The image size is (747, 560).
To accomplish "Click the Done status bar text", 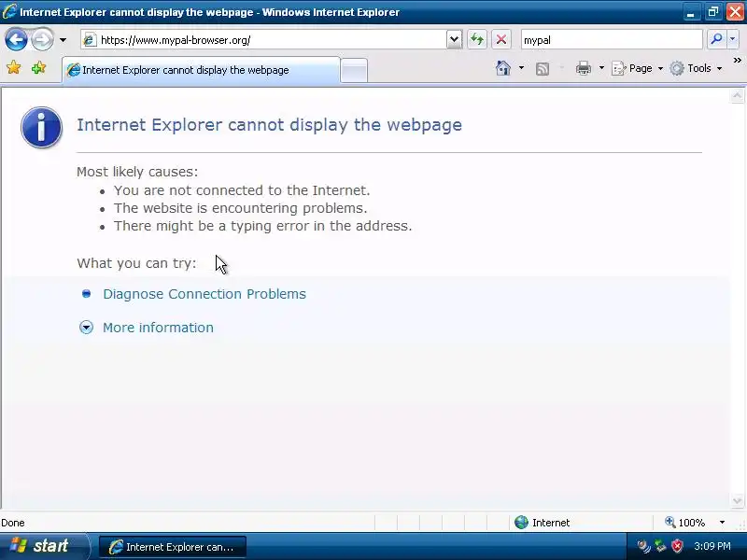I will [13, 523].
